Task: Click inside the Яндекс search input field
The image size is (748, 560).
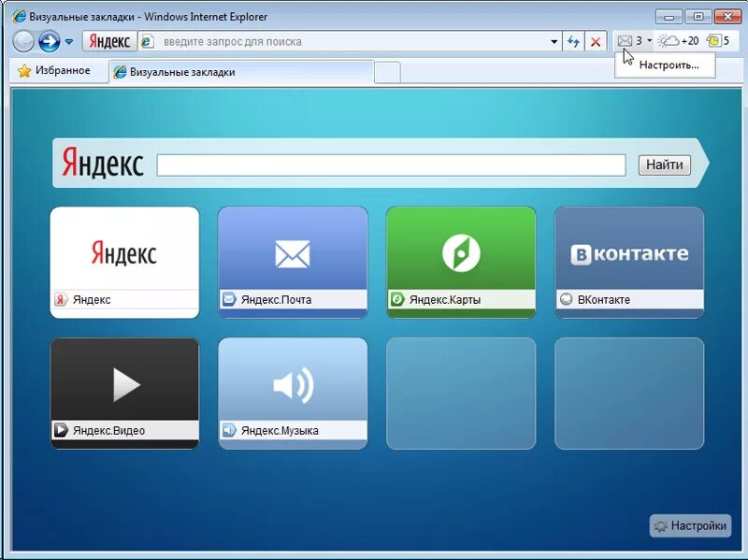Action: (x=393, y=165)
